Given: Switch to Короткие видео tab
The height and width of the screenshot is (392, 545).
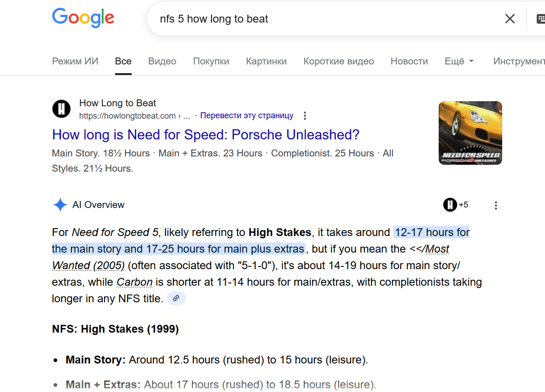Looking at the screenshot, I should pyautogui.click(x=338, y=62).
